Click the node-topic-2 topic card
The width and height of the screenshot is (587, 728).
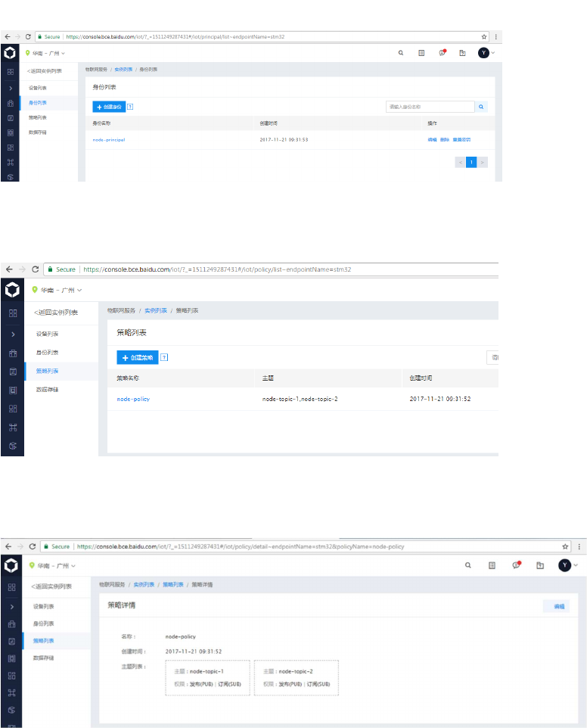297,678
